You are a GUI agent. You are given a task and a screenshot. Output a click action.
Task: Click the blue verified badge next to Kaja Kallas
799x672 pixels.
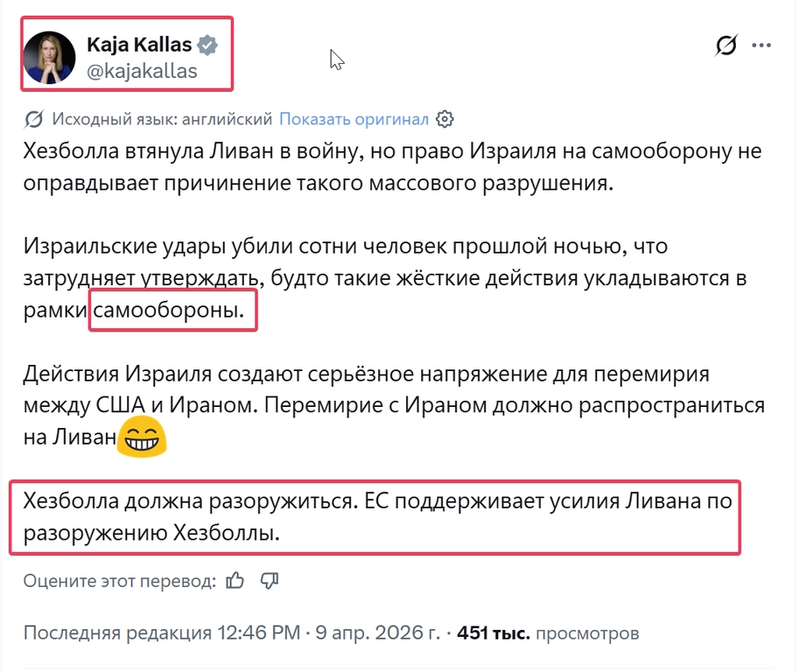209,45
